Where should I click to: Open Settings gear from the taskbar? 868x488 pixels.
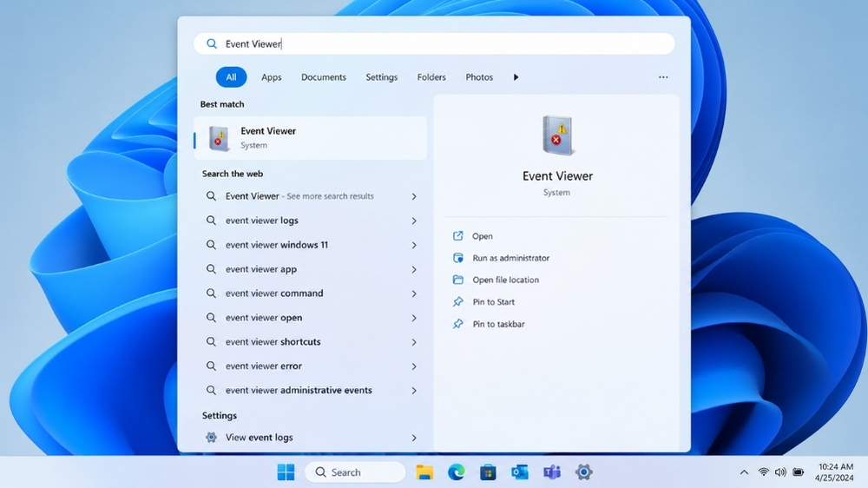(x=583, y=472)
